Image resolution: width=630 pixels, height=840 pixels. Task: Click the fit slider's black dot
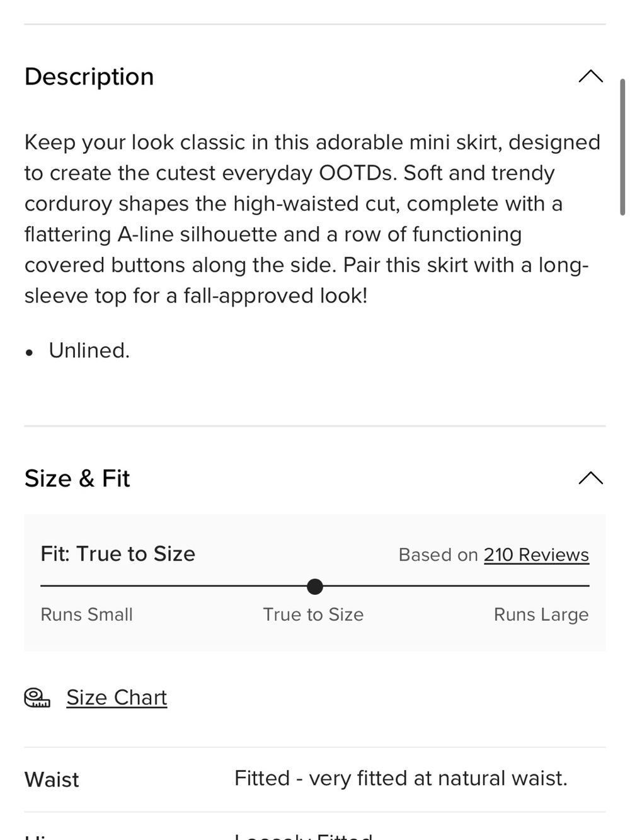[315, 587]
